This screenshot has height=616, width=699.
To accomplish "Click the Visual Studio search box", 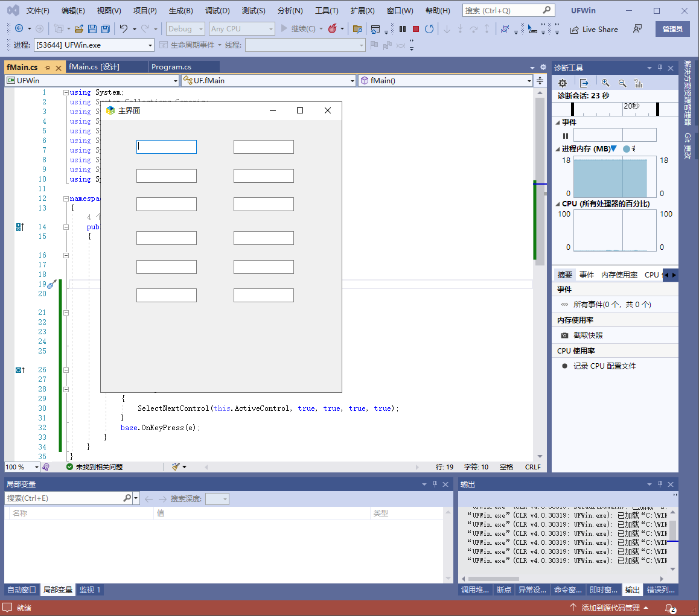I will 508,10.
